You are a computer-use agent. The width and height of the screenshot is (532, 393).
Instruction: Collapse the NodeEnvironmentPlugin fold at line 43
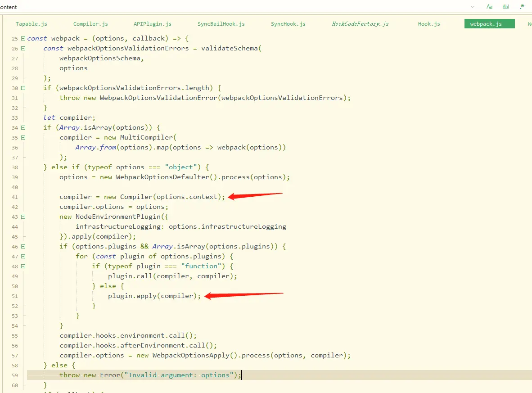[23, 217]
